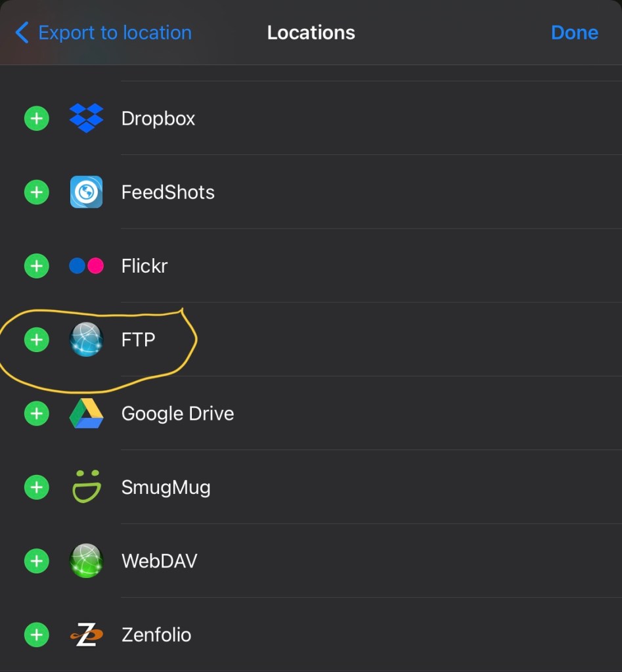This screenshot has width=622, height=672.
Task: Add Zenfolio using its plus button
Action: pos(37,635)
